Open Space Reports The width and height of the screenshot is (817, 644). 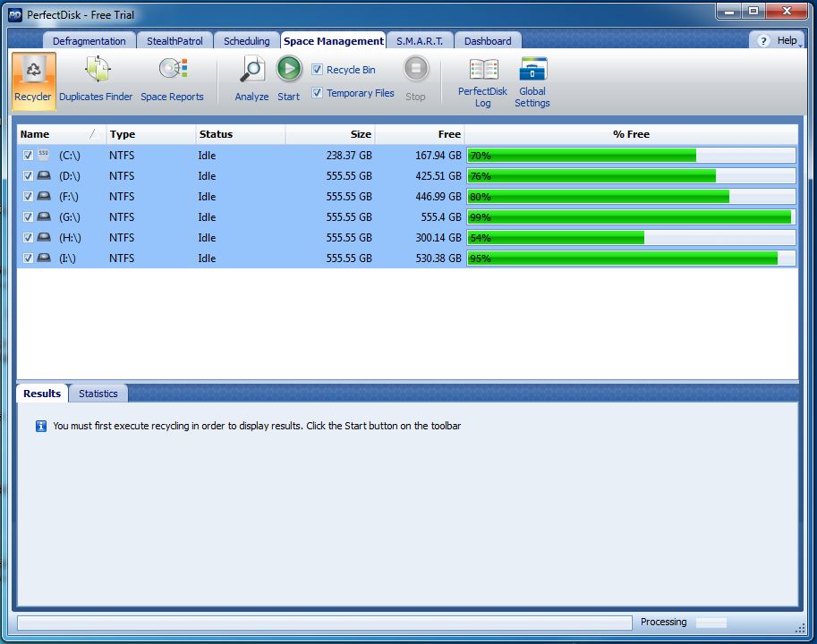[x=172, y=72]
